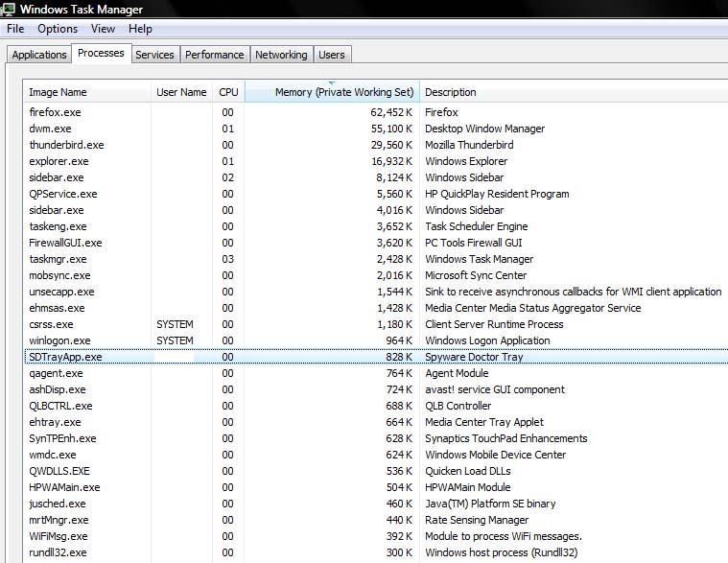Click SYSTEM user name for winlogon.exe
This screenshot has width=728, height=563.
pos(175,340)
